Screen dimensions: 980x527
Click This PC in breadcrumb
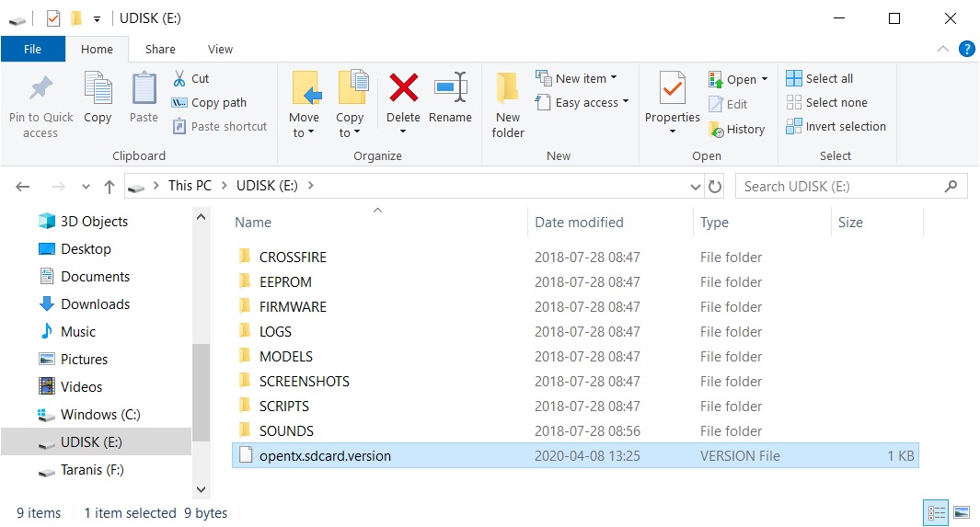[190, 186]
